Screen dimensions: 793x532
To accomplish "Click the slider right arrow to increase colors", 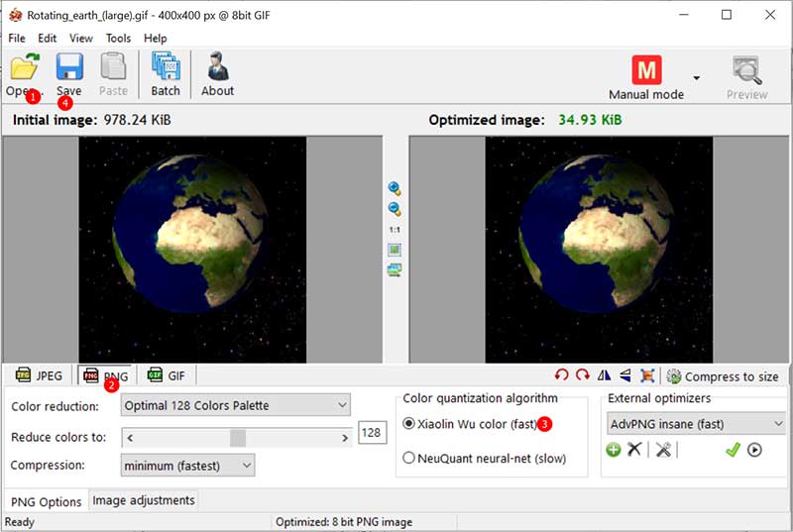I will pyautogui.click(x=345, y=438).
